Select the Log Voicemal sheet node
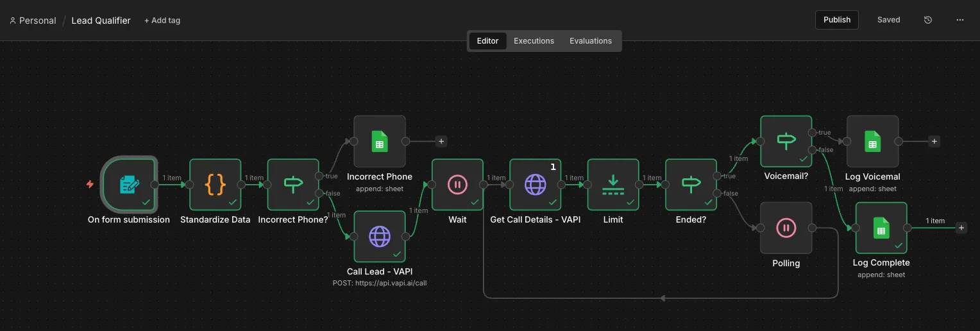Image resolution: width=980 pixels, height=331 pixels. coord(872,142)
